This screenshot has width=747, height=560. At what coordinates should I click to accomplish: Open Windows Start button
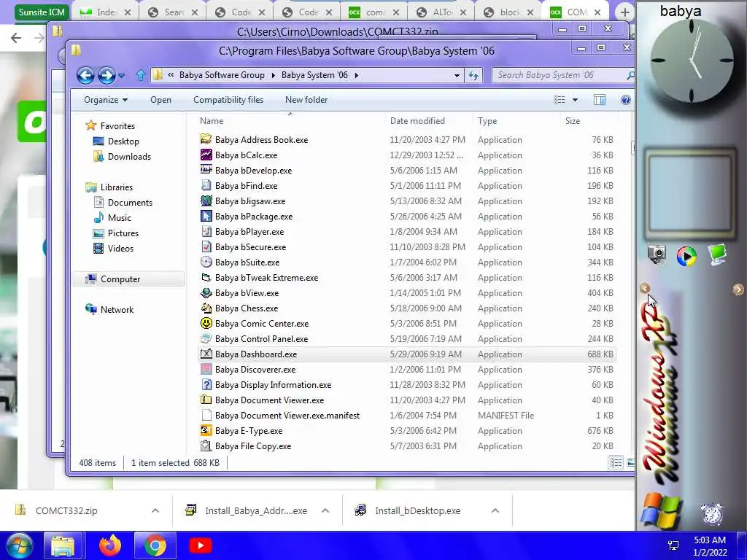point(19,545)
